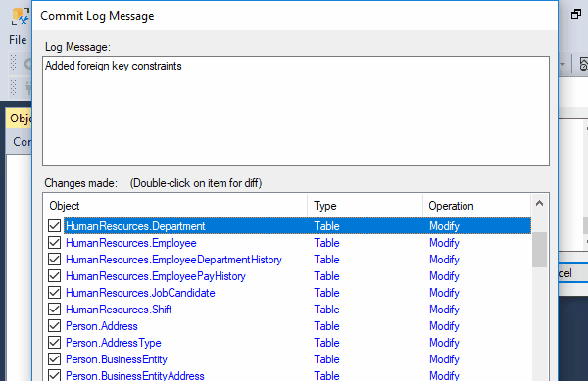The width and height of the screenshot is (588, 381).
Task: Click the Object column header
Action: 175,206
